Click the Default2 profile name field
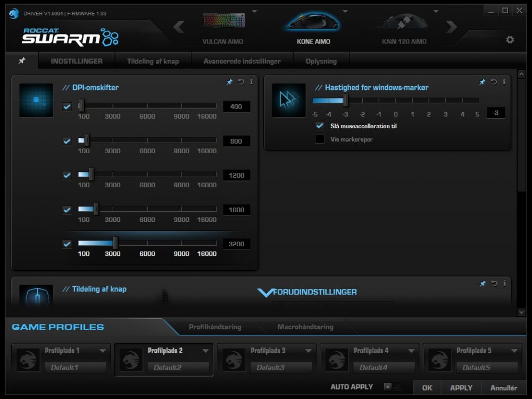 (x=178, y=368)
